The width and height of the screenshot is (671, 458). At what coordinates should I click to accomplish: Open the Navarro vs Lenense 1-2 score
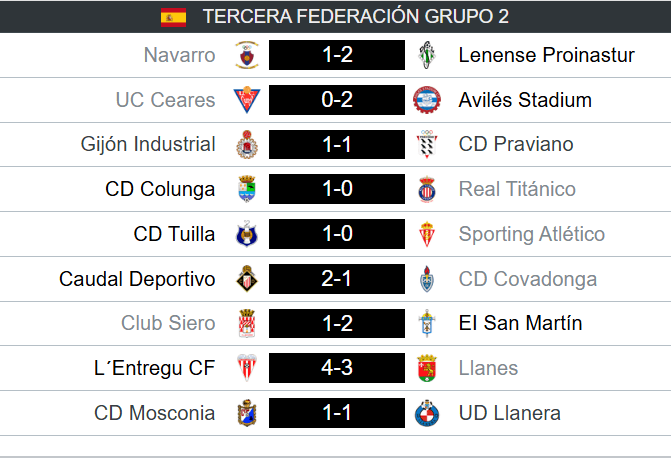tap(335, 55)
